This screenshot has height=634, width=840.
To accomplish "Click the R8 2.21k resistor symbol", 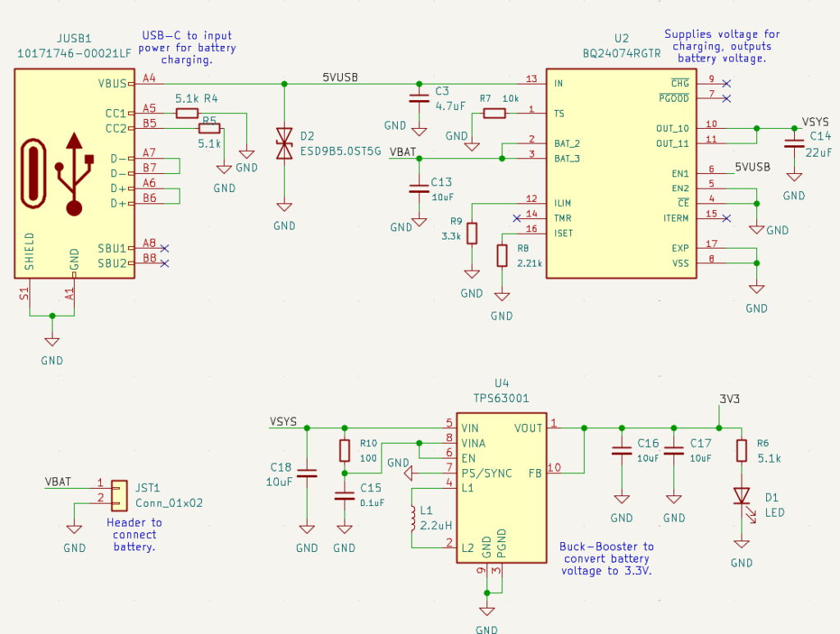I will (x=502, y=255).
